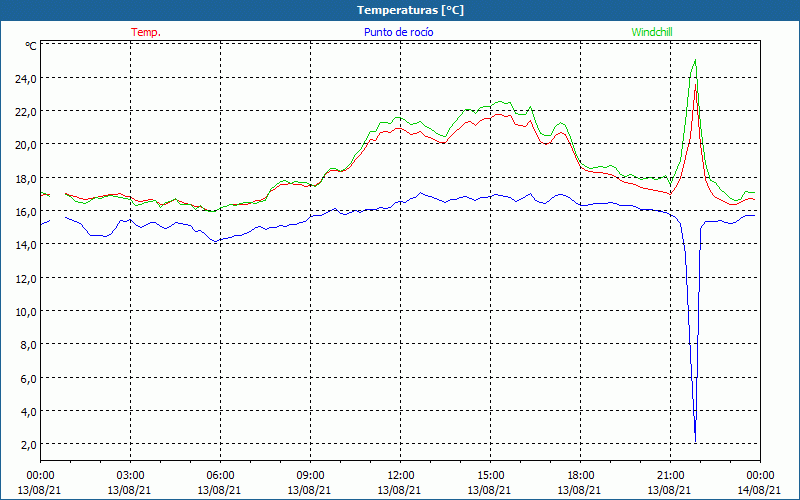Click the 13/08/21 date beneath 18:00
Image resolution: width=800 pixels, height=500 pixels.
coord(580,490)
